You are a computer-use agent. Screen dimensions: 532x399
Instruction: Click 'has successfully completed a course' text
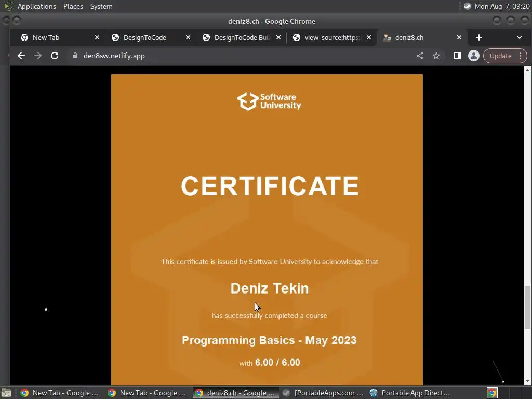270,315
